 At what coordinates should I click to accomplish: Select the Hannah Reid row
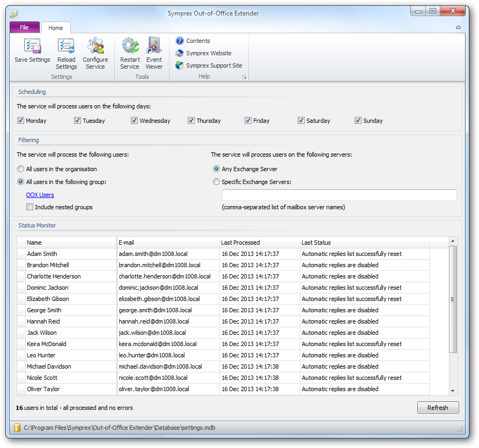coord(223,321)
